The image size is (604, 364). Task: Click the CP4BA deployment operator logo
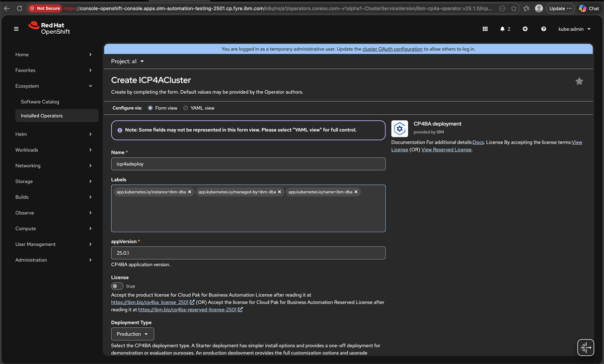pos(400,129)
